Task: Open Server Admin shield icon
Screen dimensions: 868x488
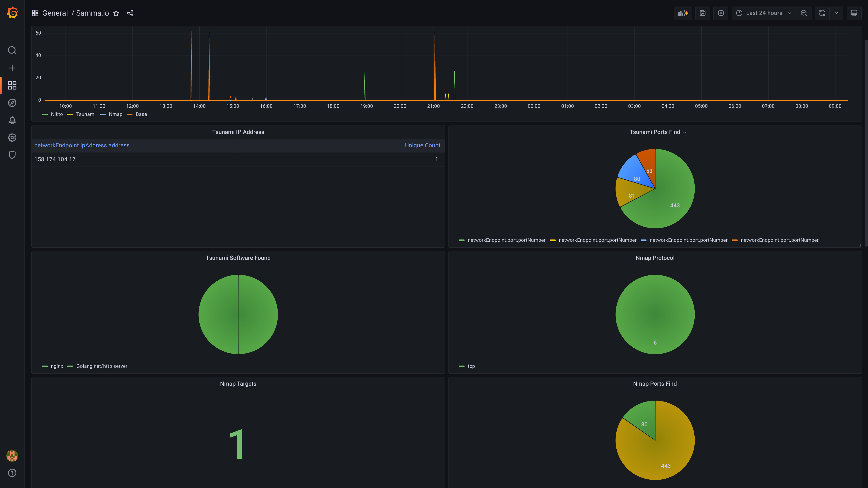Action: click(12, 155)
